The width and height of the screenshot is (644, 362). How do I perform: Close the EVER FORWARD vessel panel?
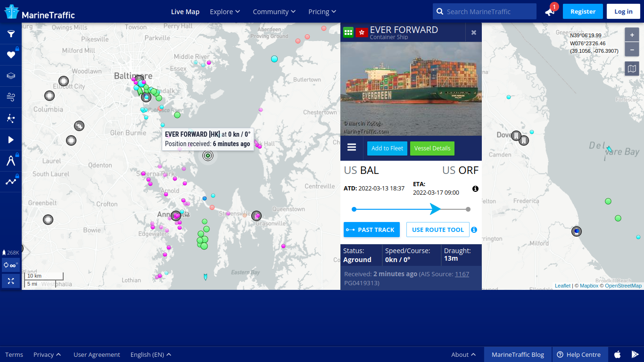[x=474, y=33]
